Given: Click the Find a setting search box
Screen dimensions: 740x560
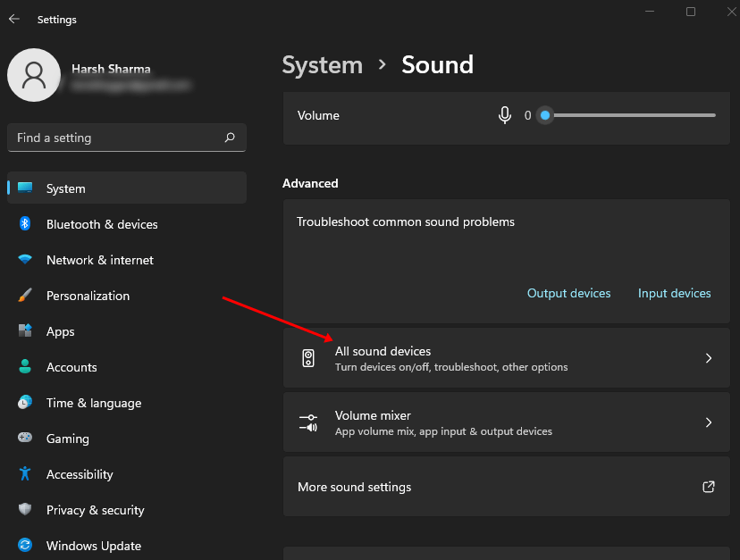Looking at the screenshot, I should pos(116,138).
